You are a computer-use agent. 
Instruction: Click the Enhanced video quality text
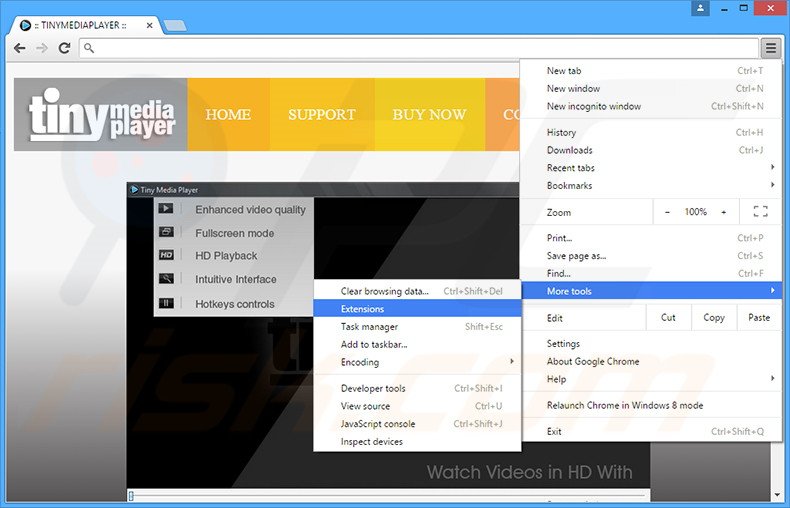[x=250, y=210]
